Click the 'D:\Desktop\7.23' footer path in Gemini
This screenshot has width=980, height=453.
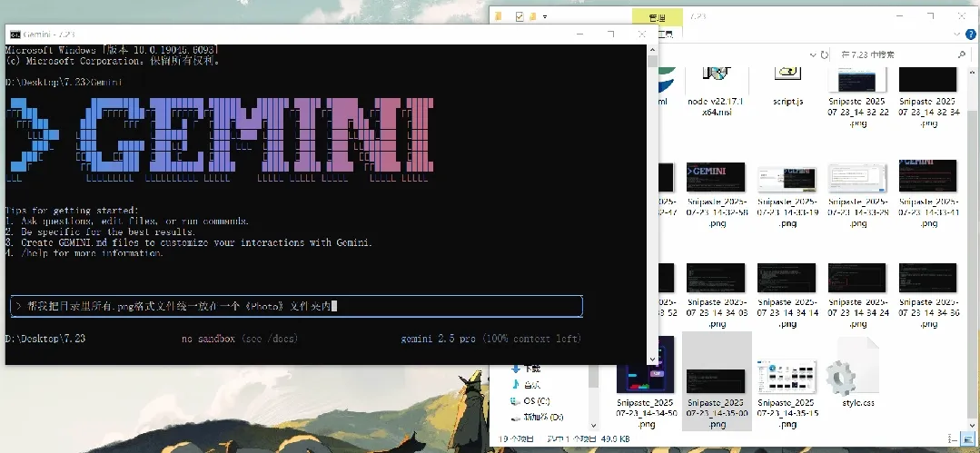point(45,339)
